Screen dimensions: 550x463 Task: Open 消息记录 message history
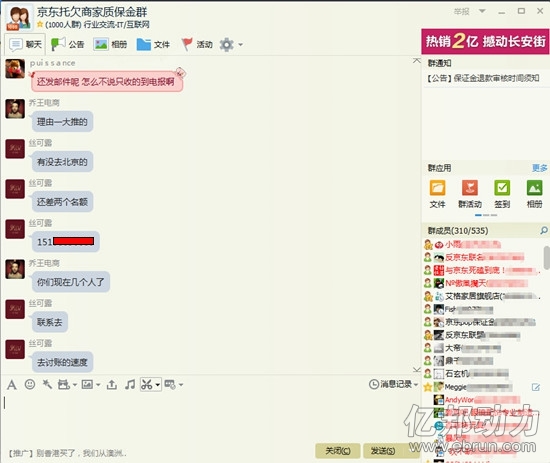[x=390, y=384]
